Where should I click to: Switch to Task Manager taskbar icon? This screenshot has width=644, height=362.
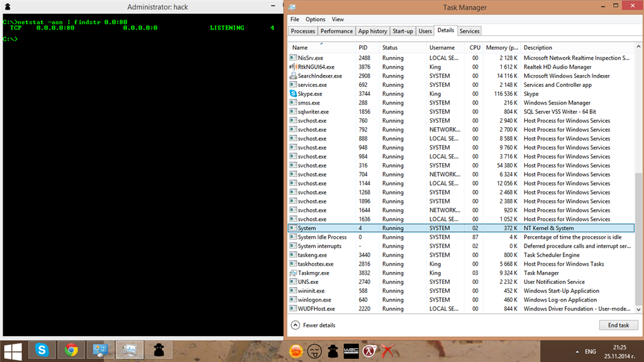click(x=130, y=350)
